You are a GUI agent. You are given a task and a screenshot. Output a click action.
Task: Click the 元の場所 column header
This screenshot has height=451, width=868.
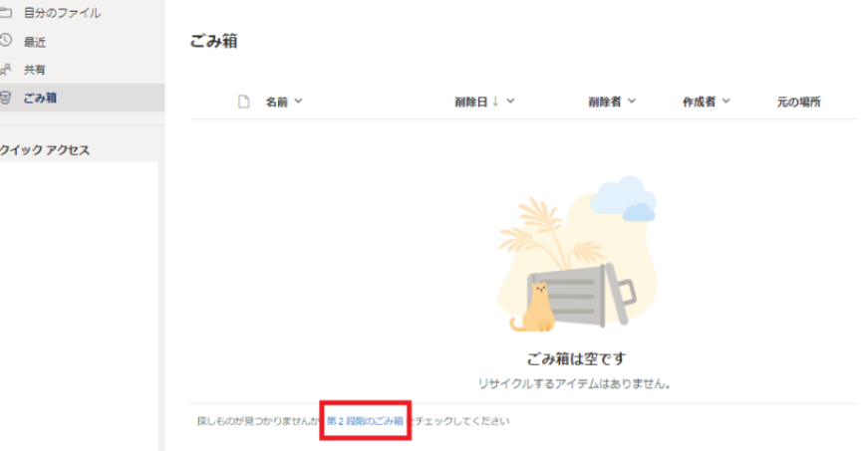(798, 102)
